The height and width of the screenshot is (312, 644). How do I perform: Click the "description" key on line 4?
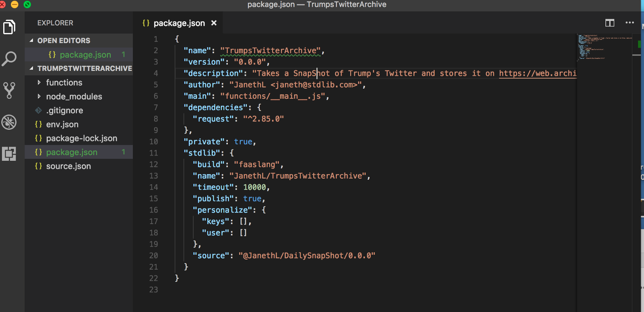click(x=213, y=73)
